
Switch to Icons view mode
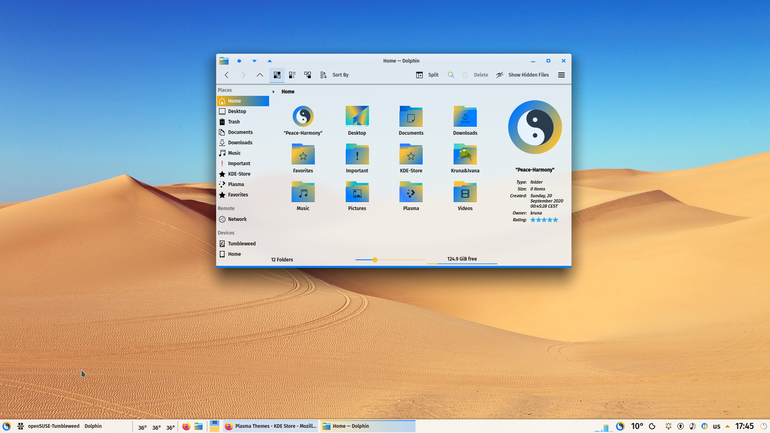click(277, 75)
